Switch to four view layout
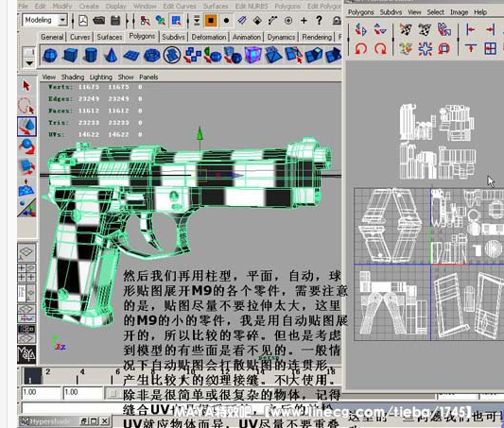Image resolution: width=504 pixels, height=428 pixels. click(26, 273)
